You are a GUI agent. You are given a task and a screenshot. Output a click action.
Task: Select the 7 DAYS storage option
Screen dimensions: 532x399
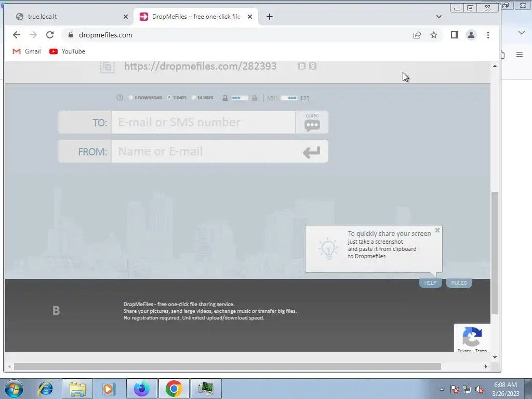[x=169, y=98]
